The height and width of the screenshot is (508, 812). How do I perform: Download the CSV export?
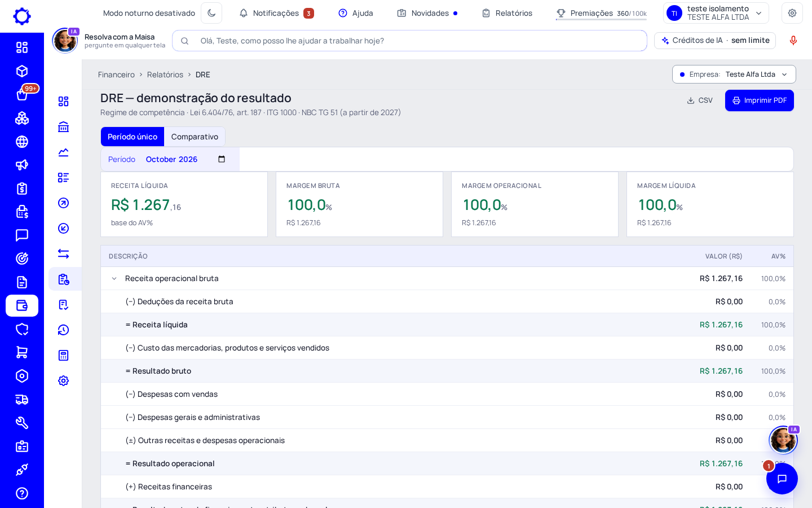point(700,100)
